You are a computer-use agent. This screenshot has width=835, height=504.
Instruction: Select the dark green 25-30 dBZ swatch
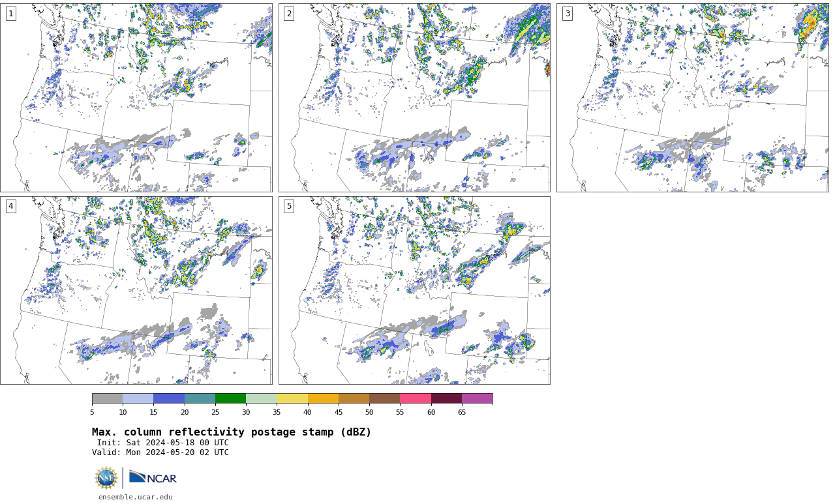pos(230,398)
